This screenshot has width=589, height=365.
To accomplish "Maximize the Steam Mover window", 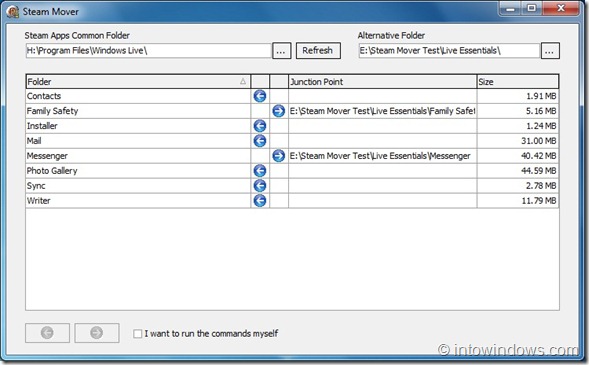I will tap(532, 8).
